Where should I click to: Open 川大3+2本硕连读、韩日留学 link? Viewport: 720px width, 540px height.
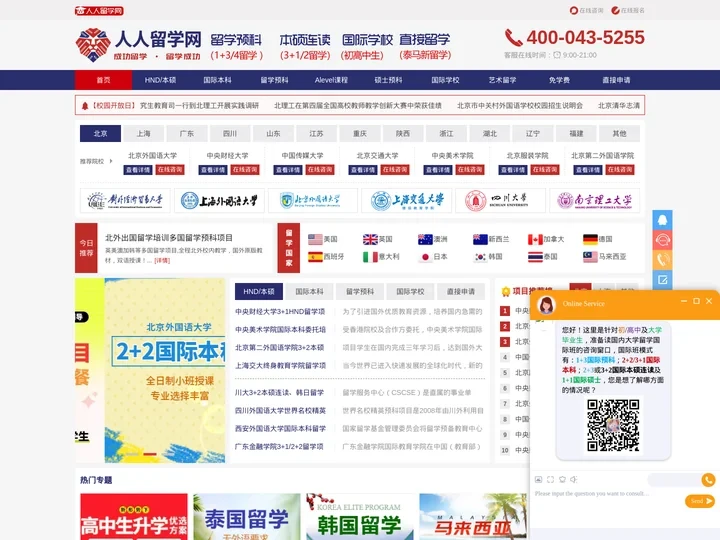click(x=279, y=393)
